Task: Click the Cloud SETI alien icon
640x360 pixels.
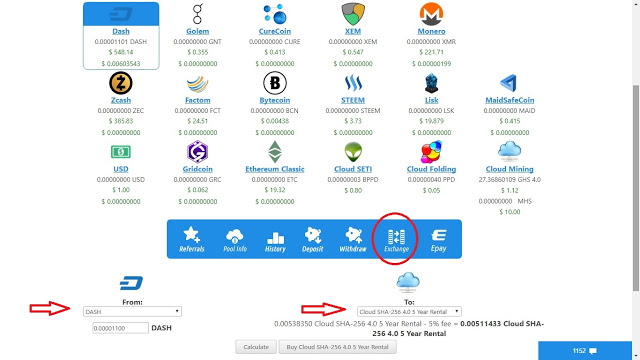Action: 353,152
